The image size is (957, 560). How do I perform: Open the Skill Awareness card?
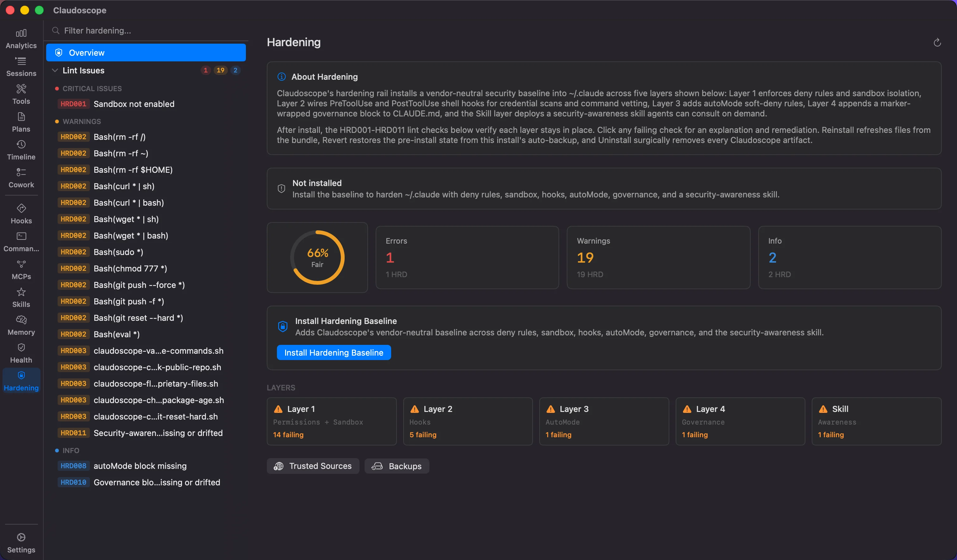click(x=877, y=421)
